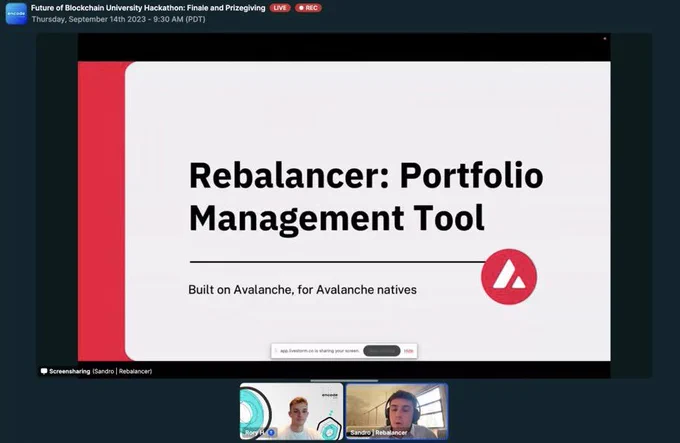The width and height of the screenshot is (680, 443).
Task: Click the Screensharing speech bubble icon
Action: pos(44,371)
